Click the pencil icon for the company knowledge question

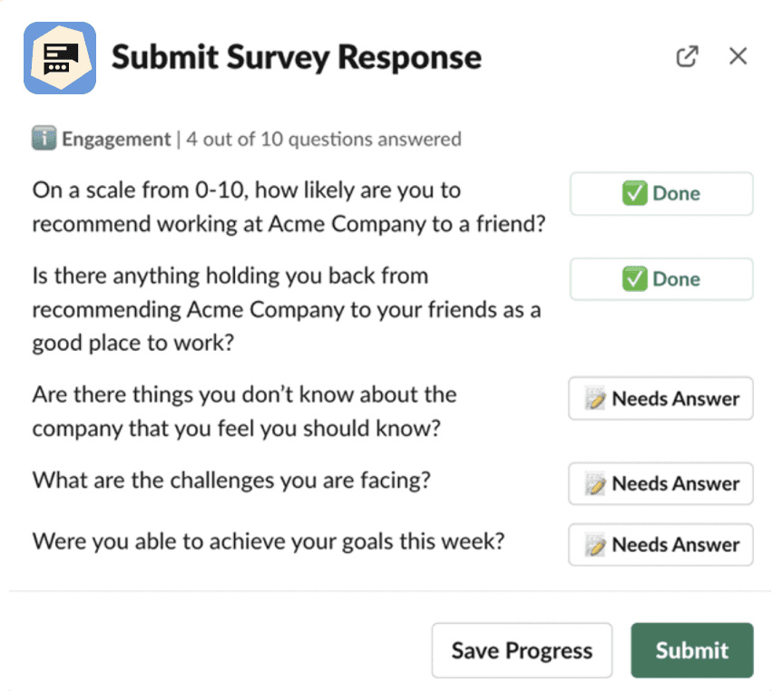tap(595, 399)
